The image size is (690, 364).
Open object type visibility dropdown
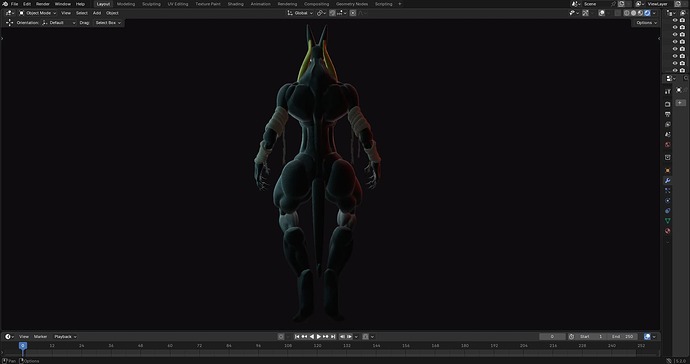pyautogui.click(x=573, y=13)
